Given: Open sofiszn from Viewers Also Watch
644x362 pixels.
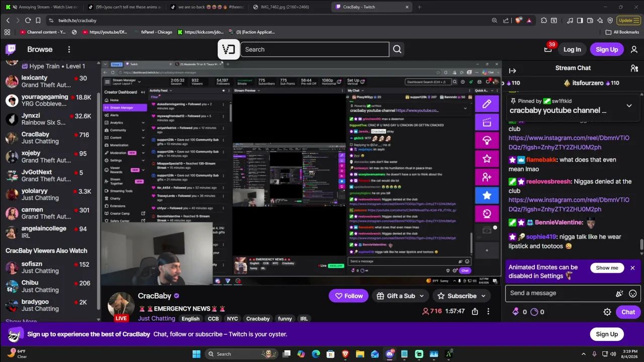Looking at the screenshot, I should click(x=49, y=267).
